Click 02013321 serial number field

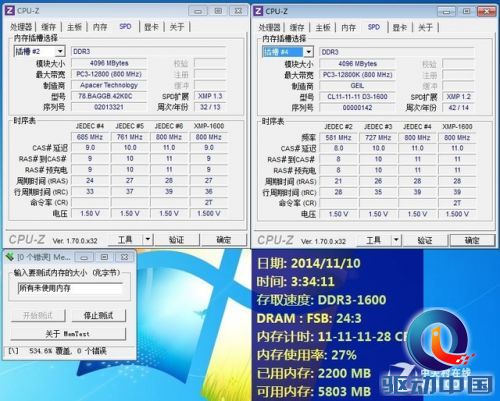tap(109, 107)
